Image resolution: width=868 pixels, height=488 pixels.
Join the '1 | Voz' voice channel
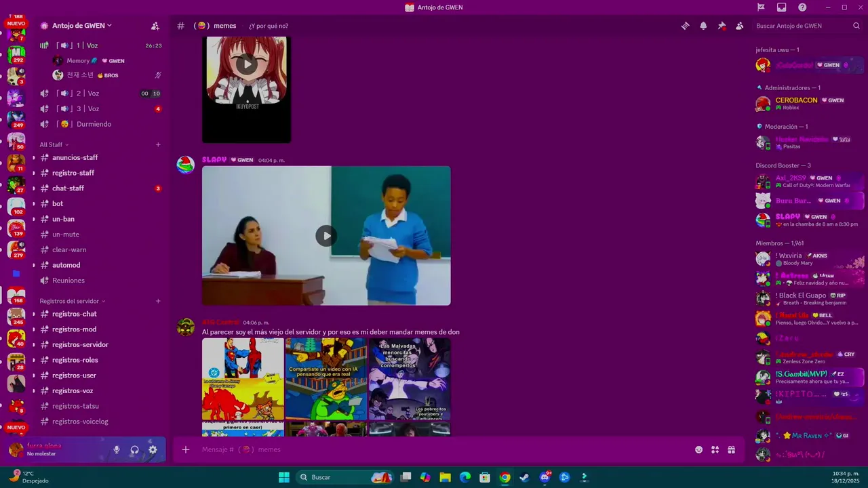(100, 45)
